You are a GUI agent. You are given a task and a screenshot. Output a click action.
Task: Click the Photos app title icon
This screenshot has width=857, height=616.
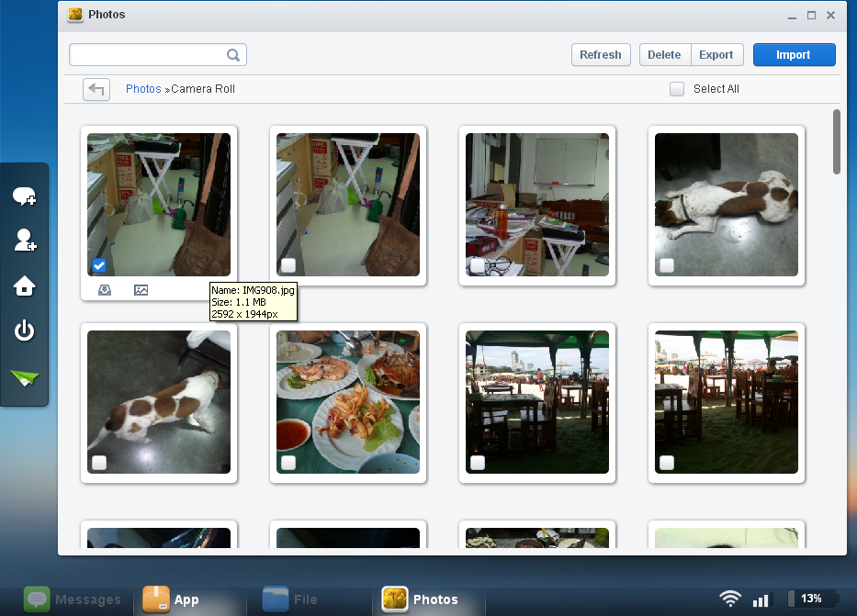[x=75, y=14]
